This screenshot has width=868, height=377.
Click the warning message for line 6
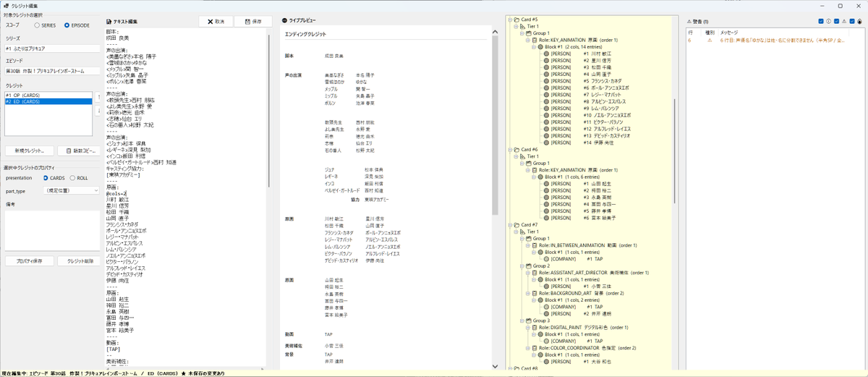click(782, 41)
